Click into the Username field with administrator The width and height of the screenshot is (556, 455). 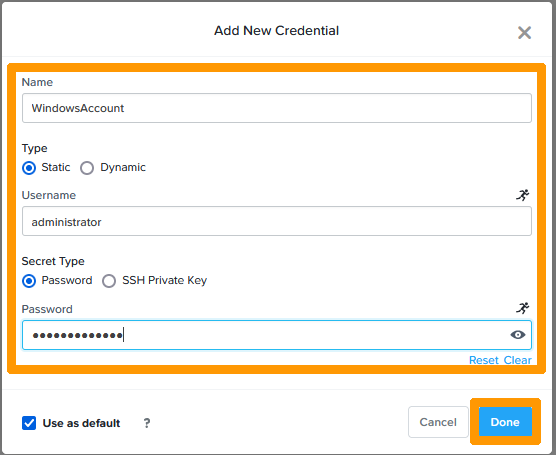pos(277,222)
